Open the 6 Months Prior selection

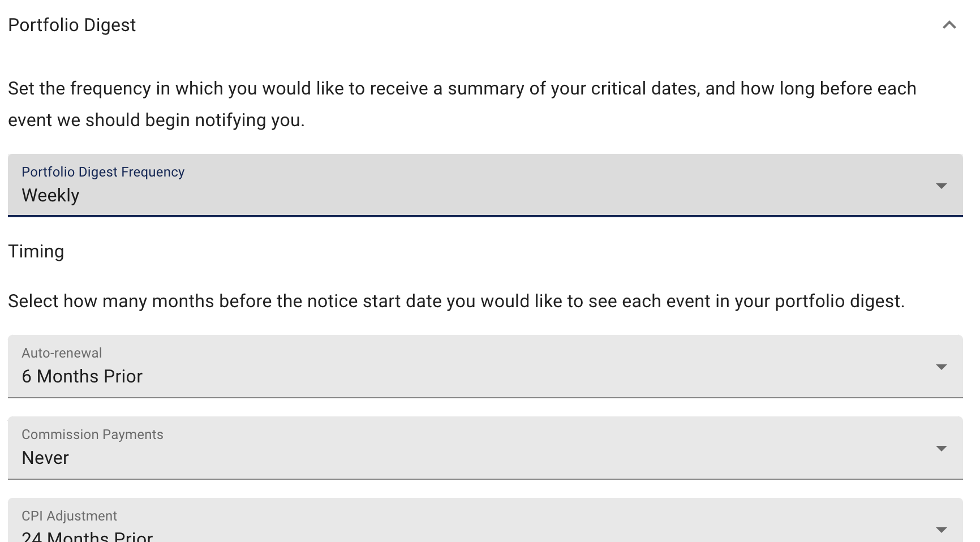coord(82,377)
